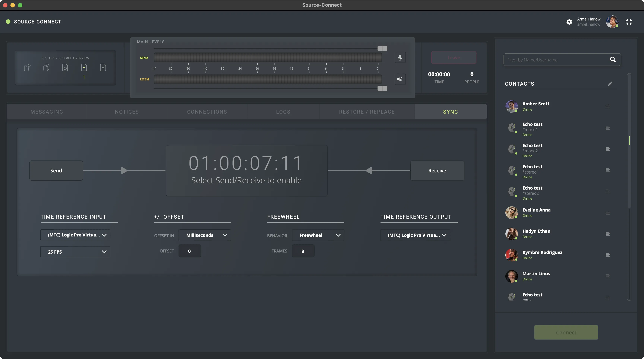Click Amber Scott's avatar picture
This screenshot has height=359, width=644.
[512, 107]
